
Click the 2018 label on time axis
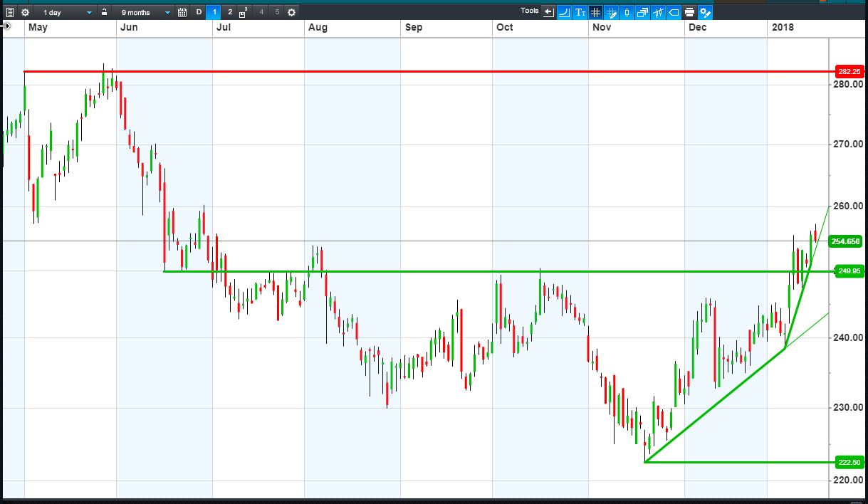tap(783, 27)
